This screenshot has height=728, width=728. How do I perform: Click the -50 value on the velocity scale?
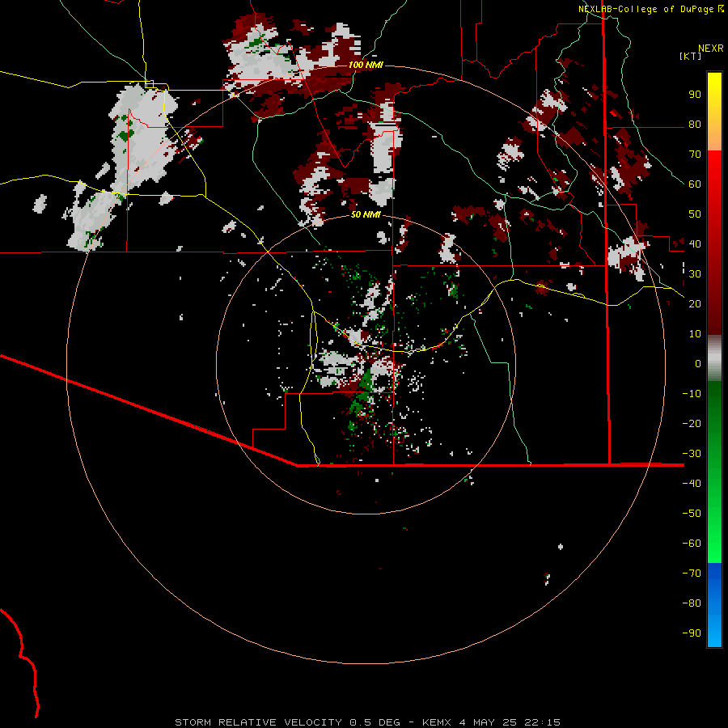(692, 513)
